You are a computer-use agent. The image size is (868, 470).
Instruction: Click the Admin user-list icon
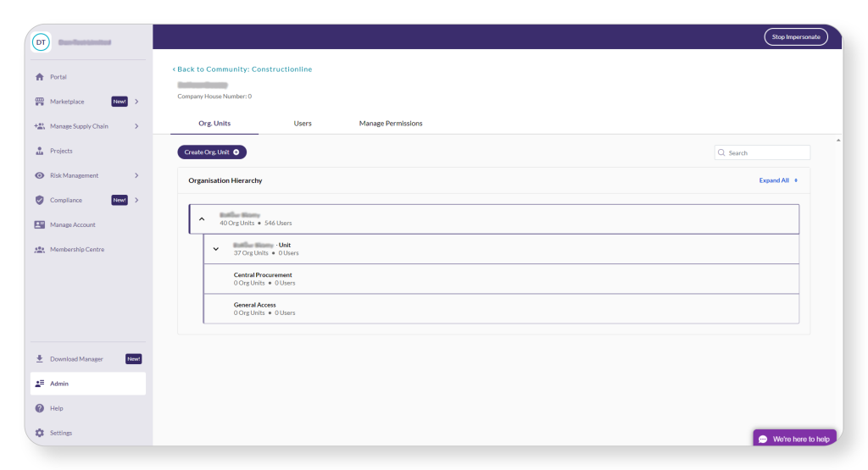[x=39, y=384]
